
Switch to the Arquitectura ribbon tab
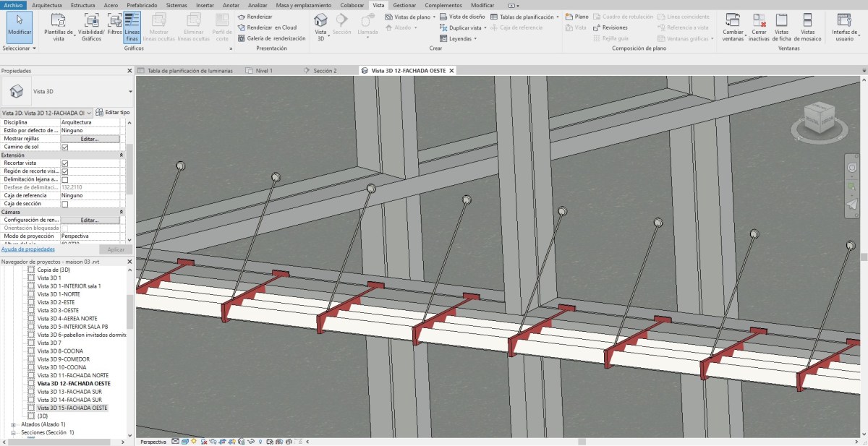[47, 4]
